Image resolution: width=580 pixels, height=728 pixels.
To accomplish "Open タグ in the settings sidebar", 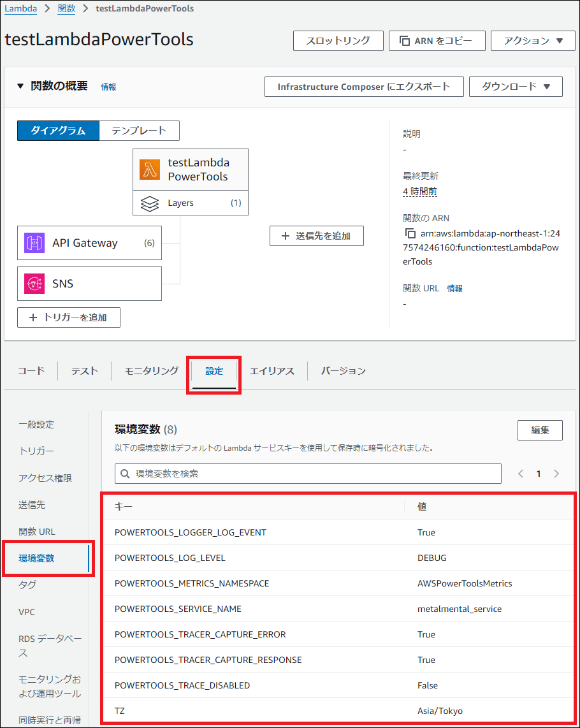I will [27, 585].
